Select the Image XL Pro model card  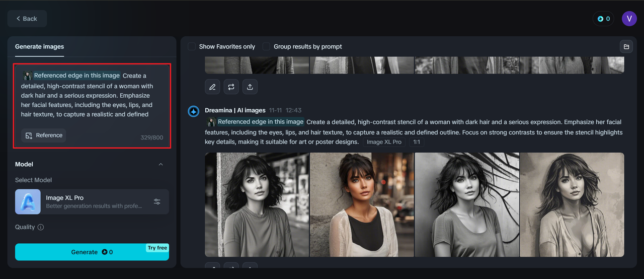click(x=92, y=202)
